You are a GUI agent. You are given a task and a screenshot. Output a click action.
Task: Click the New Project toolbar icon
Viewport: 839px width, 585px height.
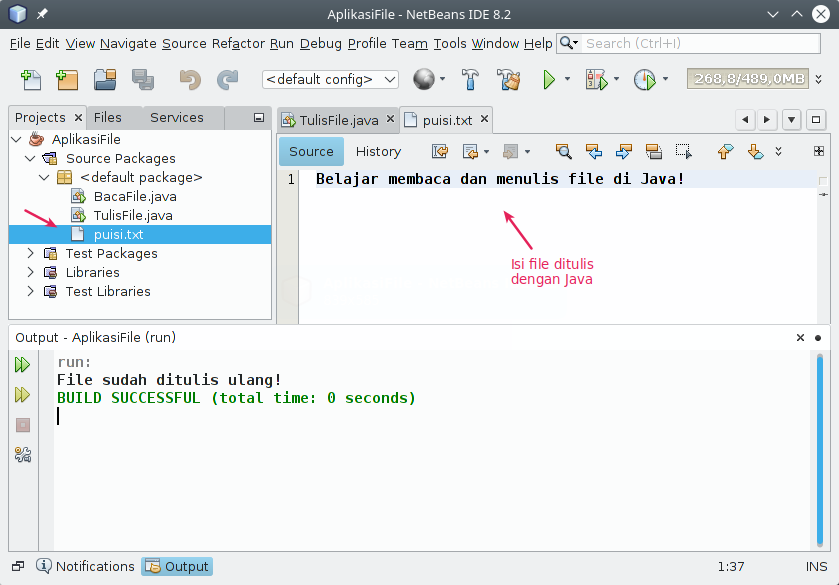[x=66, y=78]
